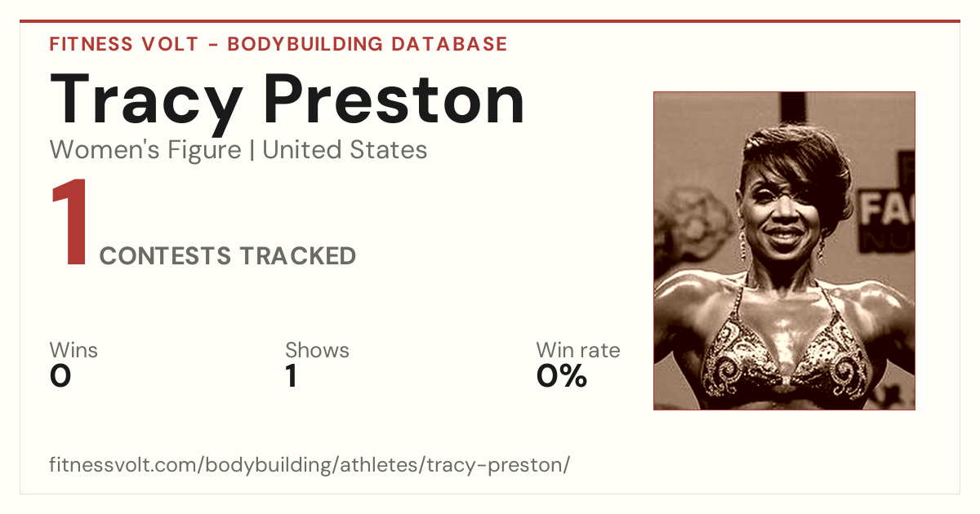Click the Shows value one

[292, 377]
